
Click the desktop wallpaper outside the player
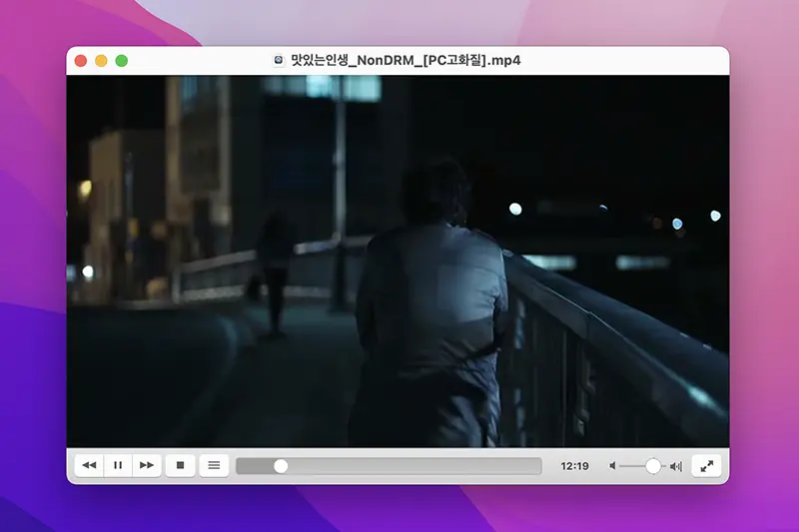point(759,299)
